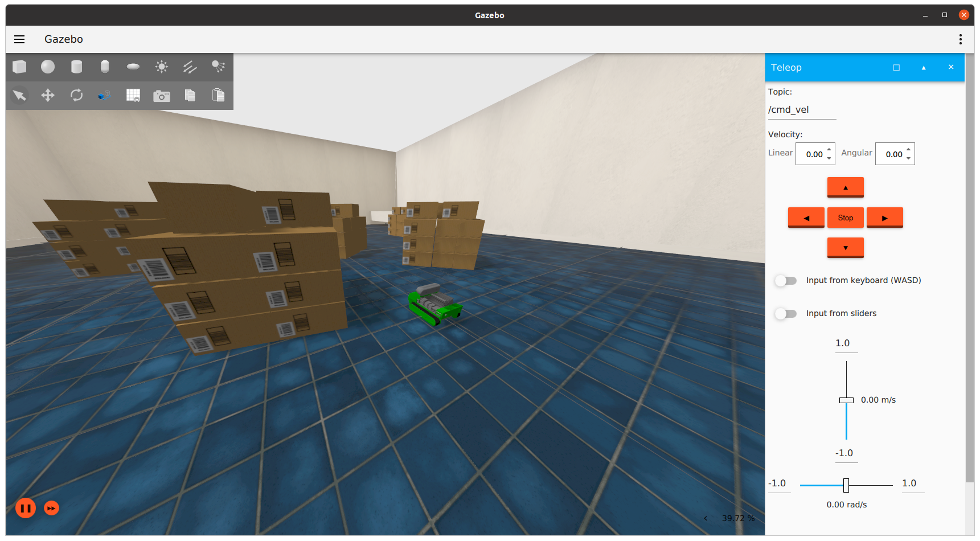Take a screenshot with the camera icon
980x541 pixels.
click(162, 95)
